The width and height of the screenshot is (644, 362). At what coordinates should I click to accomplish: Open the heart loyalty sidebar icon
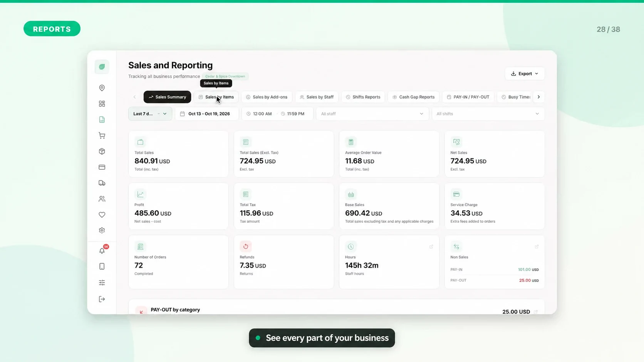click(102, 215)
